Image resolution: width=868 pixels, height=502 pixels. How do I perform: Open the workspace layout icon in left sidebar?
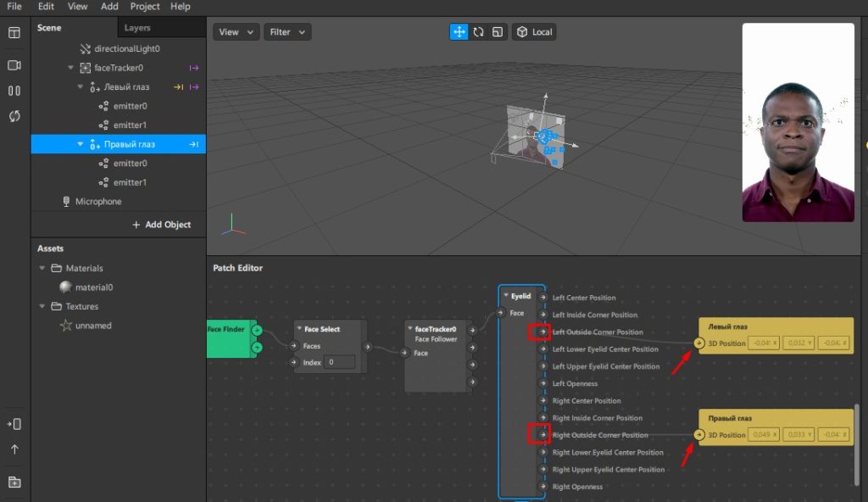pos(14,33)
